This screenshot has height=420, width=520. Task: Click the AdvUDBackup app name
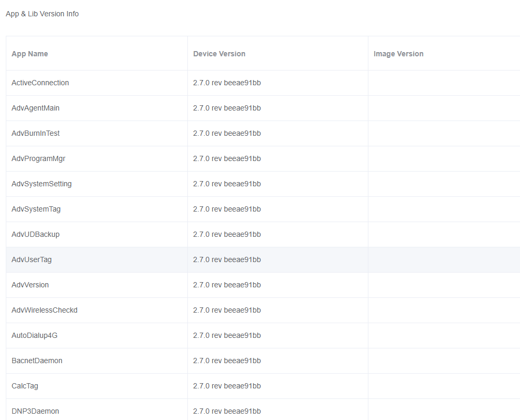35,234
